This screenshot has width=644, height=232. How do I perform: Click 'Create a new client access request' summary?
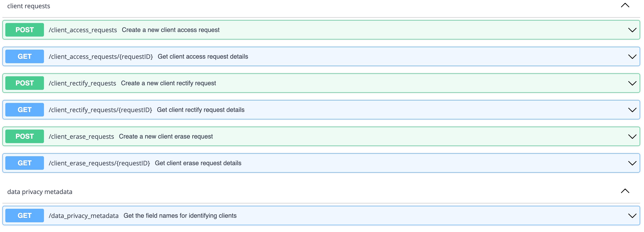[171, 30]
